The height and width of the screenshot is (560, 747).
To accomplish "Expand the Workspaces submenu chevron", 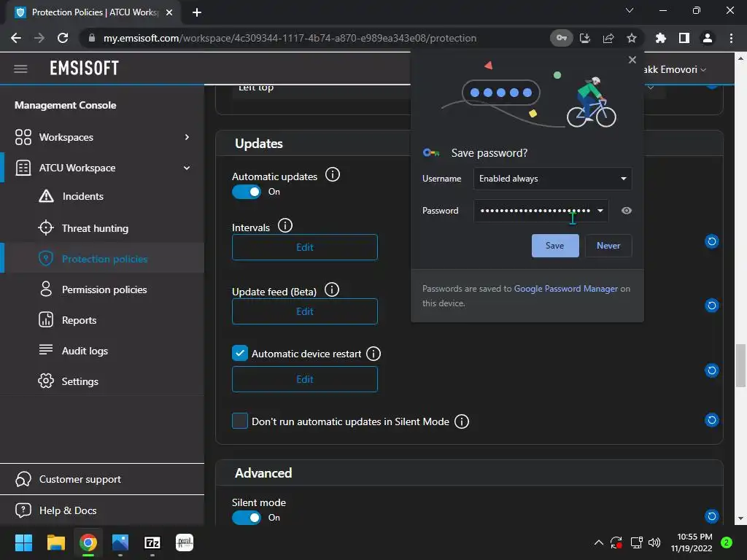I will tap(187, 137).
